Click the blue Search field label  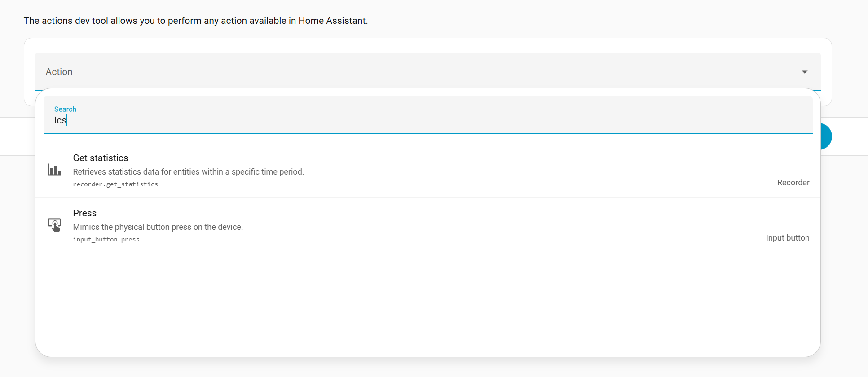[x=65, y=109]
